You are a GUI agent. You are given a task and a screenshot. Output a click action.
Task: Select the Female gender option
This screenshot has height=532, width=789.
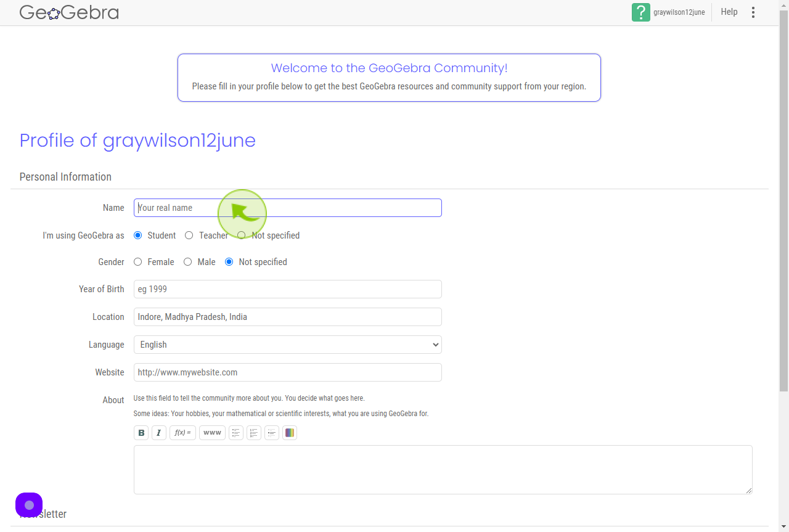(x=138, y=262)
